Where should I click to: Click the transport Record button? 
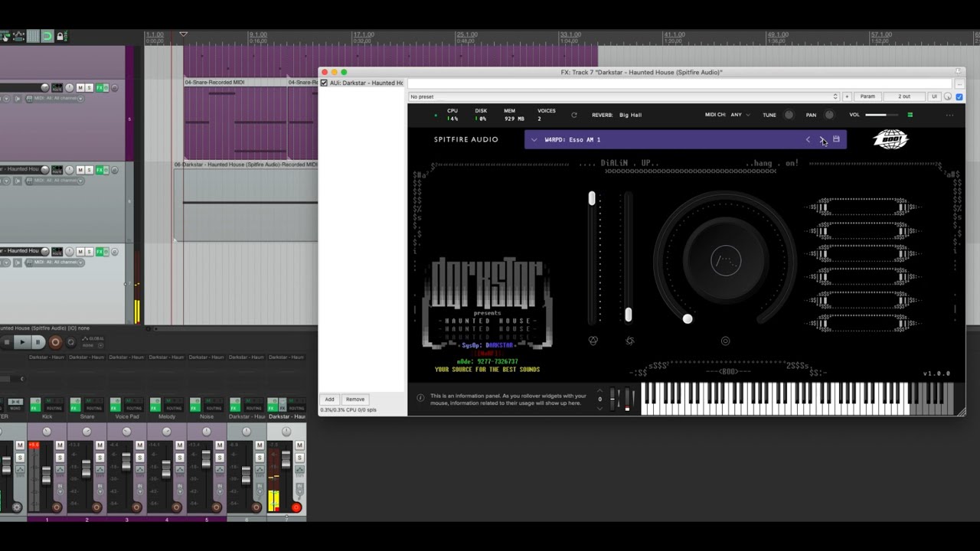click(x=55, y=342)
